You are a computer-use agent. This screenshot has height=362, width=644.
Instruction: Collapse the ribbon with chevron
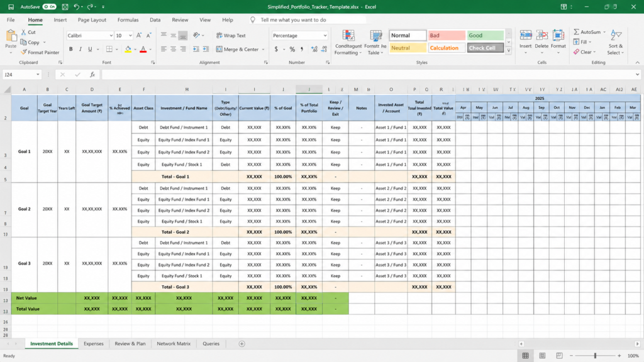click(x=637, y=62)
